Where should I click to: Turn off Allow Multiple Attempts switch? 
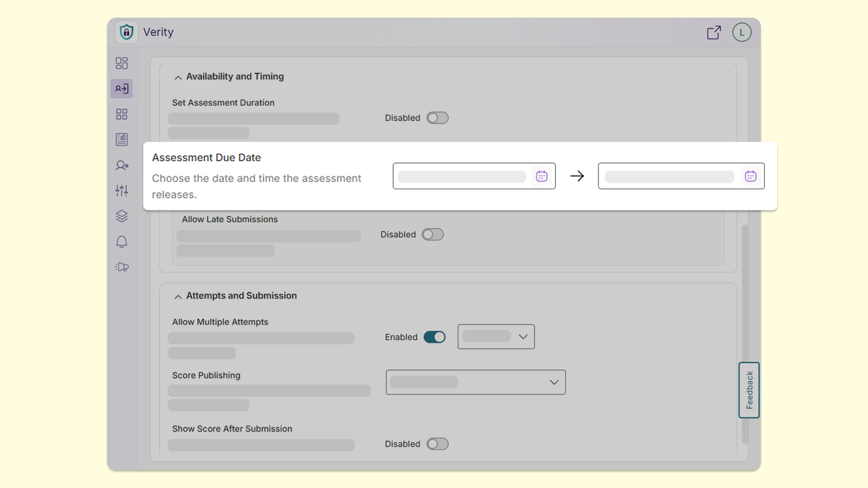click(434, 337)
